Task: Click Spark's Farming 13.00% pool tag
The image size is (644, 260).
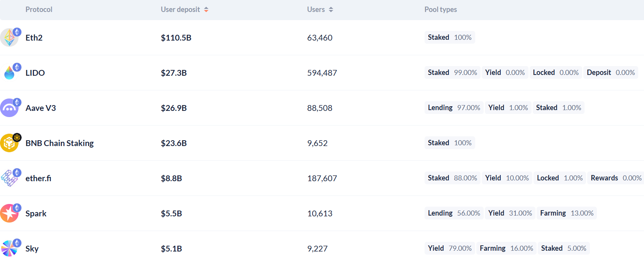Action: pos(566,213)
